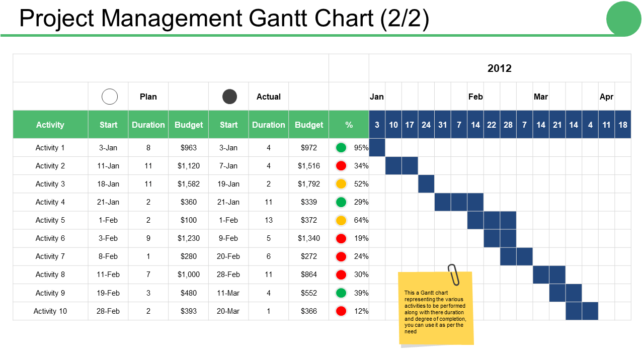The image size is (644, 362).
Task: Click the yellow status dot for Activity 3
Action: coord(341,184)
